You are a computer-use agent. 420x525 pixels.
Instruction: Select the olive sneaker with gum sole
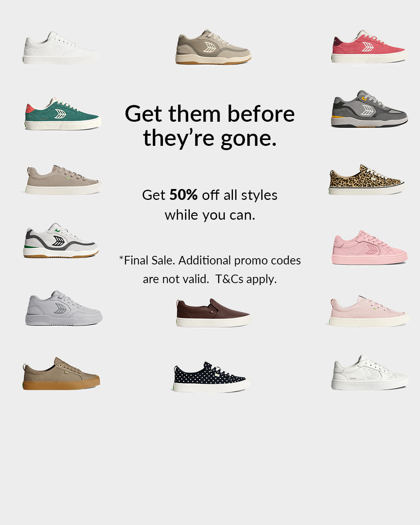pos(61,373)
